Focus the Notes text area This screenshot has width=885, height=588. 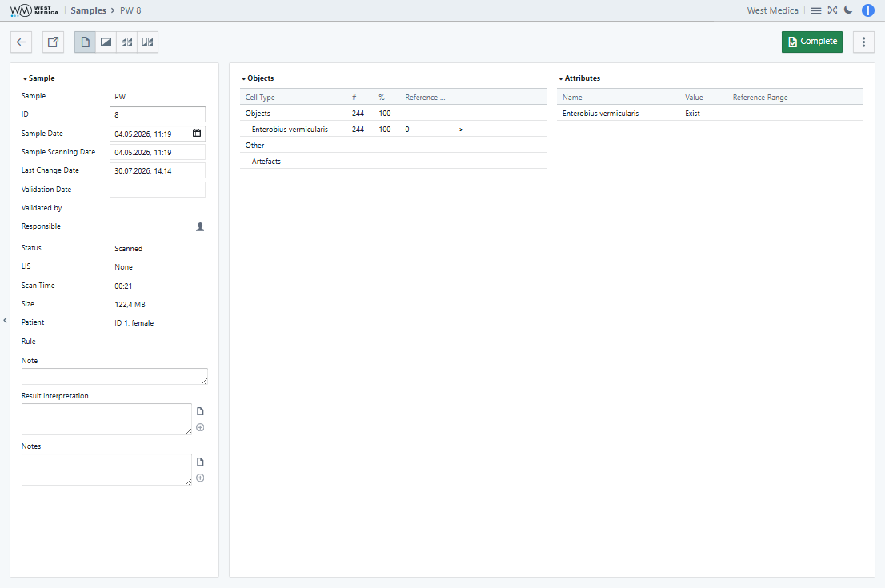tap(106, 470)
